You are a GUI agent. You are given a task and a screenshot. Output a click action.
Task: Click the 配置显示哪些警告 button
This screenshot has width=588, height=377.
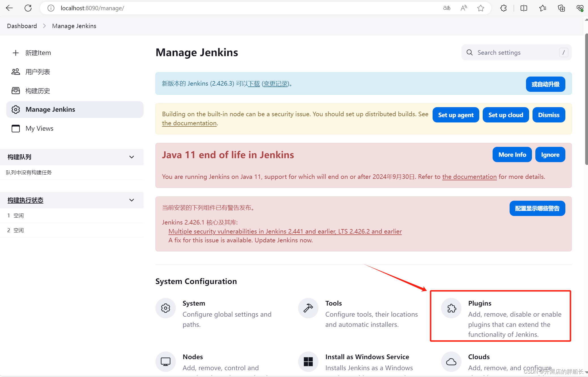click(537, 208)
